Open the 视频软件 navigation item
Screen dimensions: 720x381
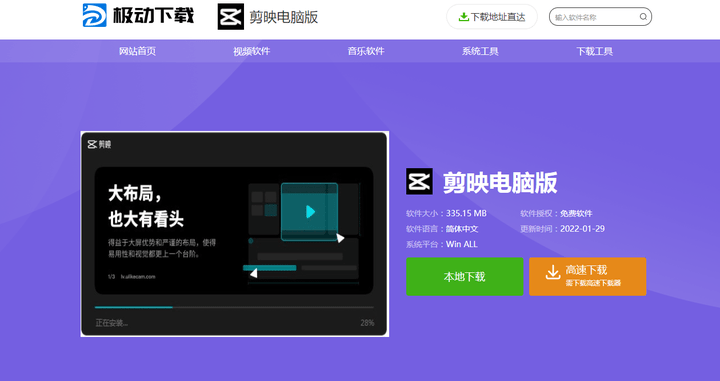click(x=252, y=51)
